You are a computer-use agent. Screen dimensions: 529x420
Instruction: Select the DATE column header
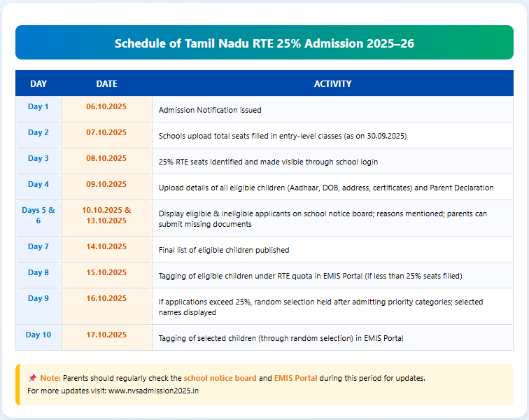tap(106, 84)
